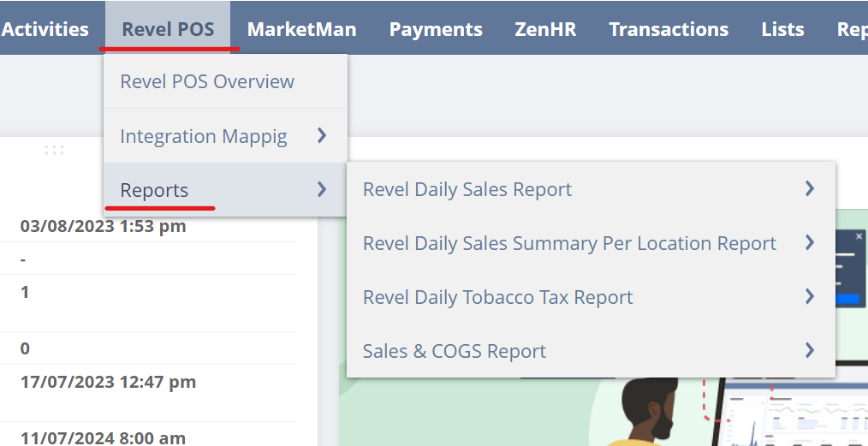The width and height of the screenshot is (868, 446).
Task: Expand Reports chevron arrow
Action: click(322, 190)
